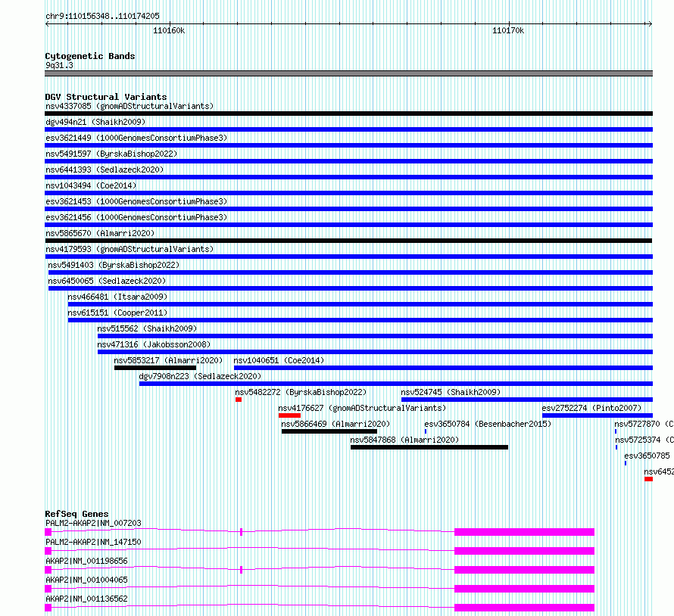This screenshot has width=674, height=616.
Task: Open dgv7908n223 (Sedlazeck2020) label
Action: pyautogui.click(x=200, y=376)
